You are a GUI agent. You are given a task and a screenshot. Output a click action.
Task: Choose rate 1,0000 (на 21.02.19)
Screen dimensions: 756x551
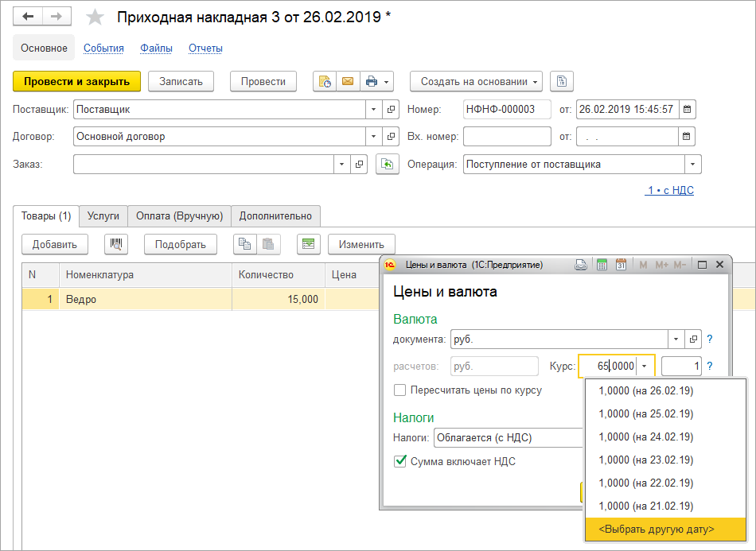click(665, 506)
